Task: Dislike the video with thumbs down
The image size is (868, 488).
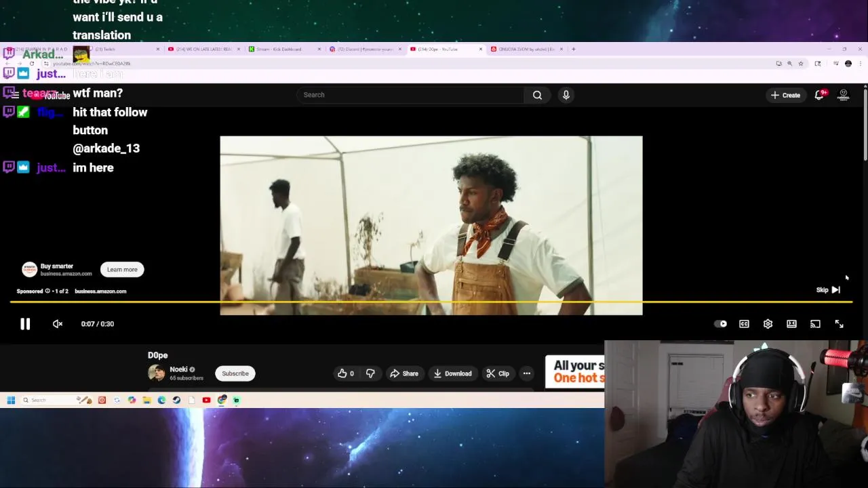Action: point(370,373)
